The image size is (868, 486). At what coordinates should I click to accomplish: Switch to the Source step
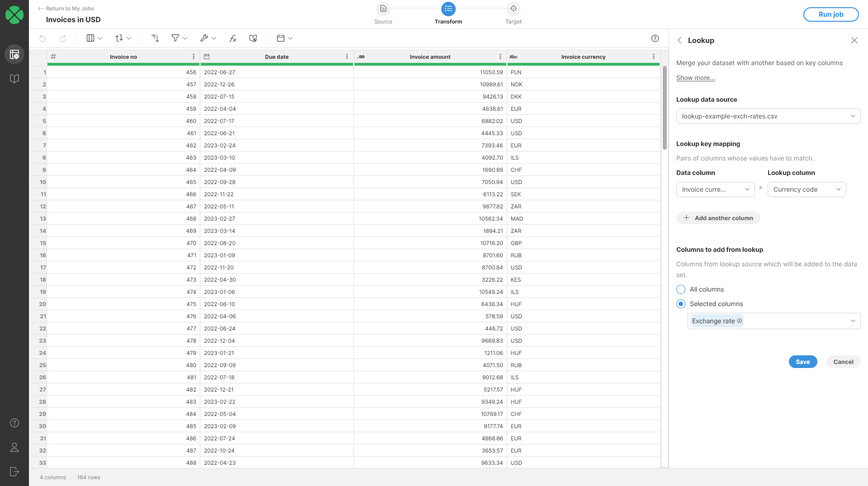click(x=383, y=9)
